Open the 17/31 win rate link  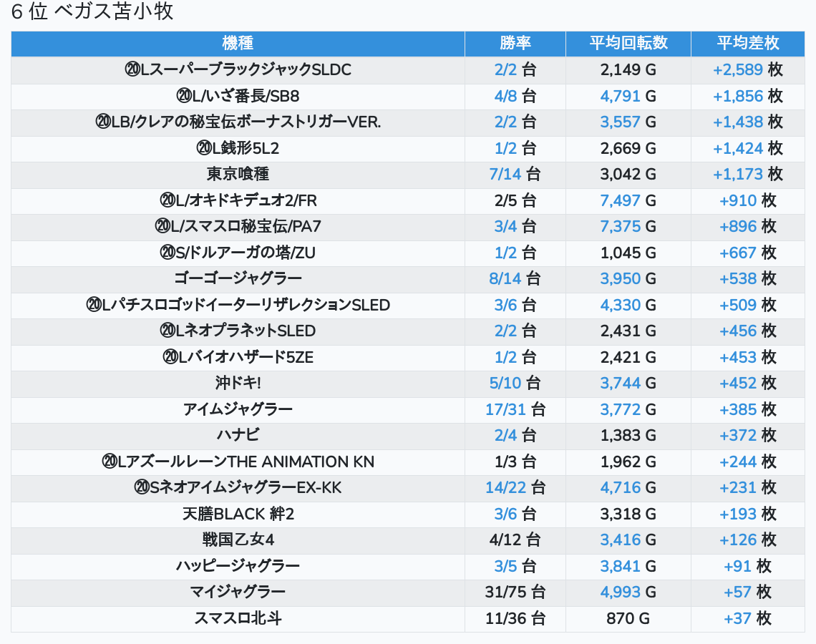pyautogui.click(x=505, y=409)
